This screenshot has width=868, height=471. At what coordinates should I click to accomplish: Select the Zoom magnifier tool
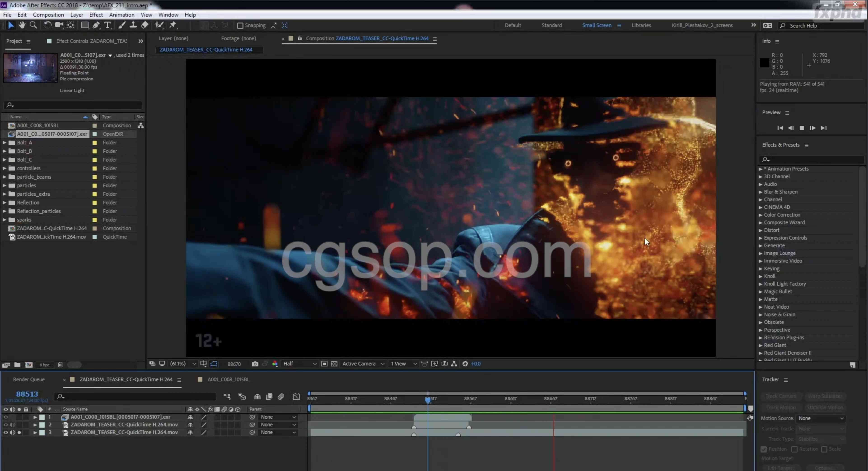(33, 25)
